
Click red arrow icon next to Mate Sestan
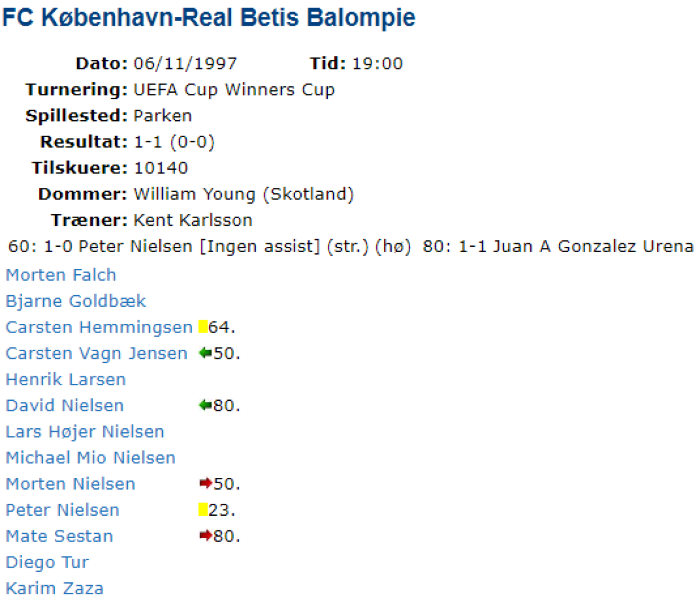click(205, 536)
